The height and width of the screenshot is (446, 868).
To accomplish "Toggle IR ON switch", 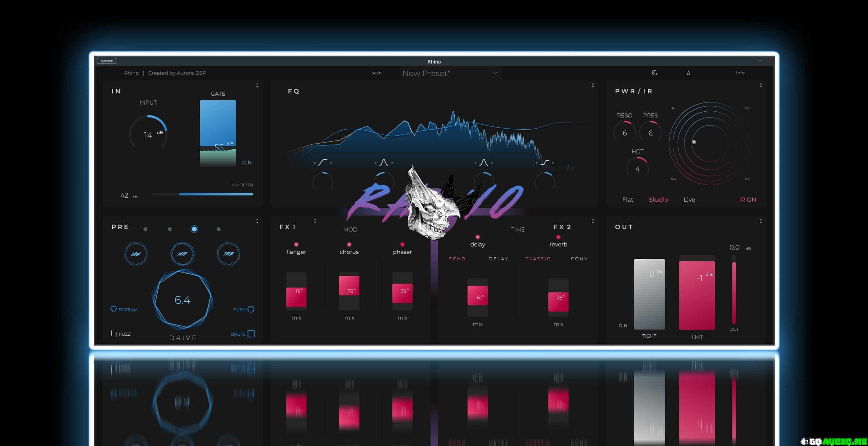I will coord(747,200).
